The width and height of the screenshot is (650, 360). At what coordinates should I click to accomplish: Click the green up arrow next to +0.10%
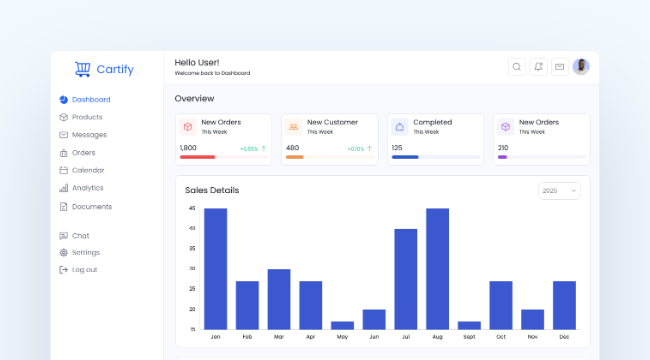[370, 148]
